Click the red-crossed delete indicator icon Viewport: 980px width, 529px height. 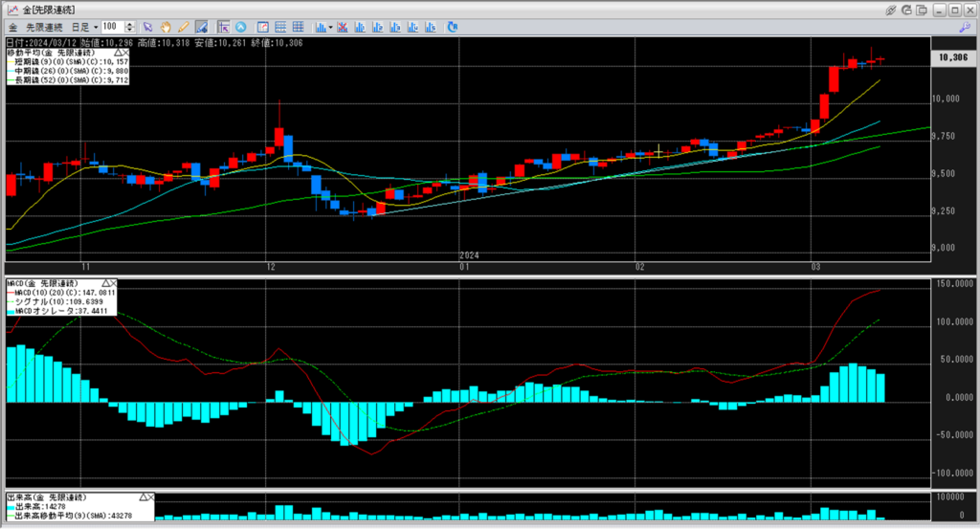[343, 27]
